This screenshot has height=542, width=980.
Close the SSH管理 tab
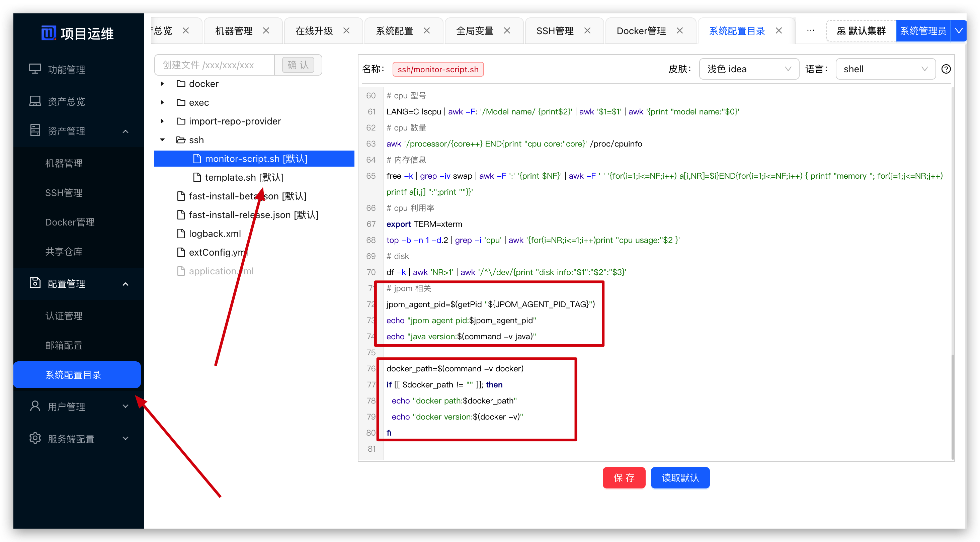(587, 30)
